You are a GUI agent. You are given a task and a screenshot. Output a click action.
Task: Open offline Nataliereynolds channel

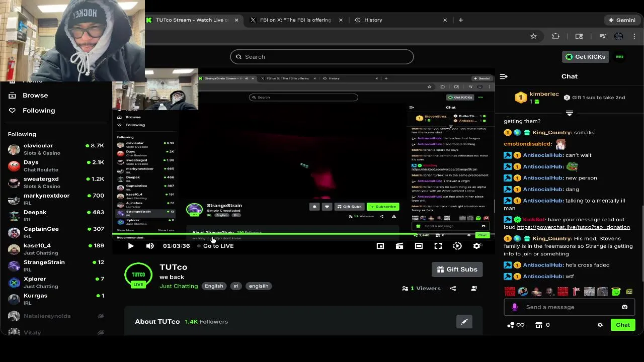coord(56,316)
